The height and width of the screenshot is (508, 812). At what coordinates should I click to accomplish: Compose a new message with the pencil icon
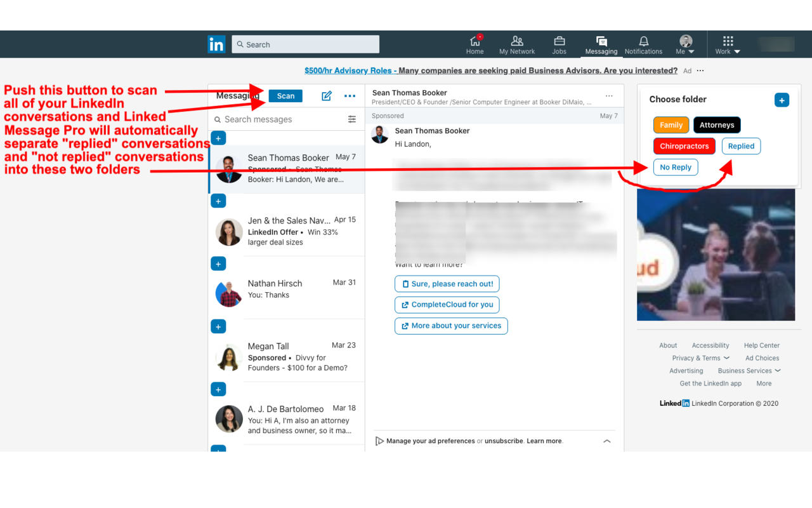(327, 96)
